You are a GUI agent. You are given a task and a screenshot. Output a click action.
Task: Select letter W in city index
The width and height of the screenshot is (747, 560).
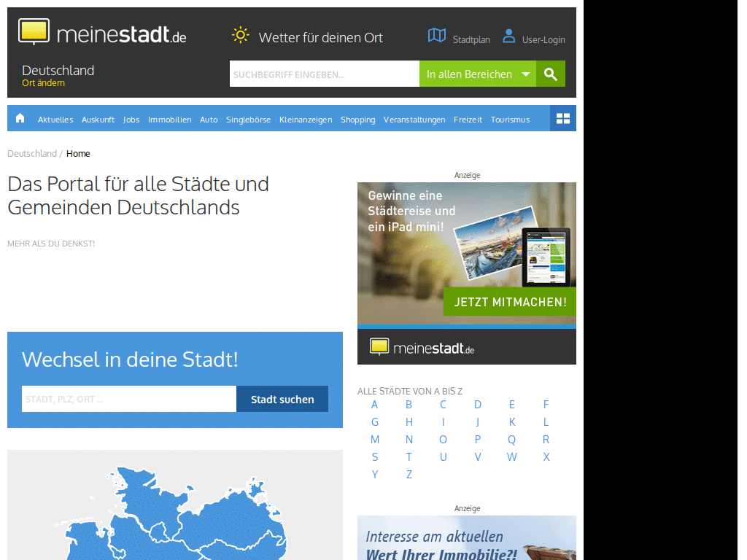click(511, 457)
